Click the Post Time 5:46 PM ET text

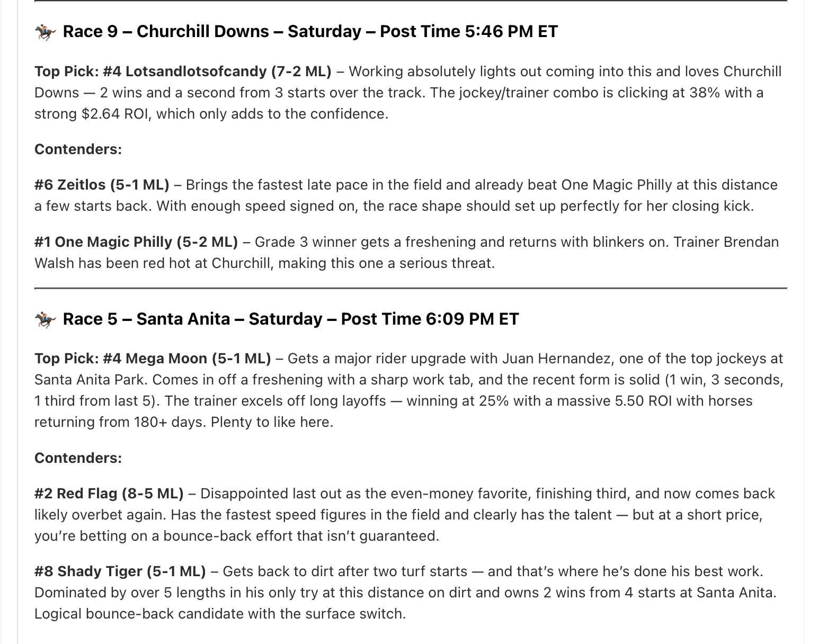click(469, 32)
